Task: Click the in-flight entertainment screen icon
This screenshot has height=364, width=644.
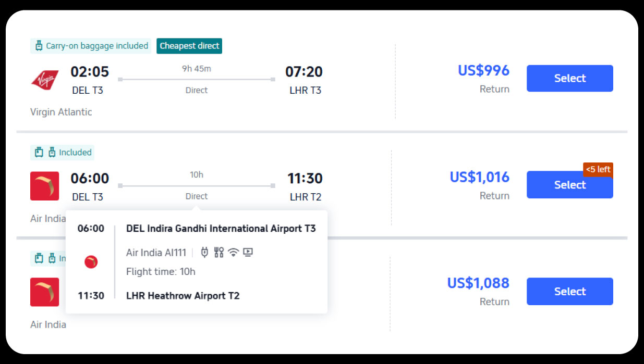Action: [248, 252]
